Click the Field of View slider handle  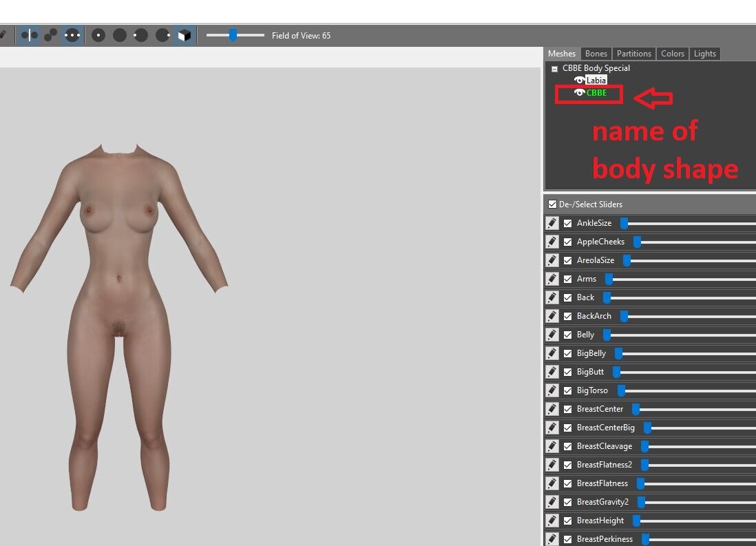[233, 35]
